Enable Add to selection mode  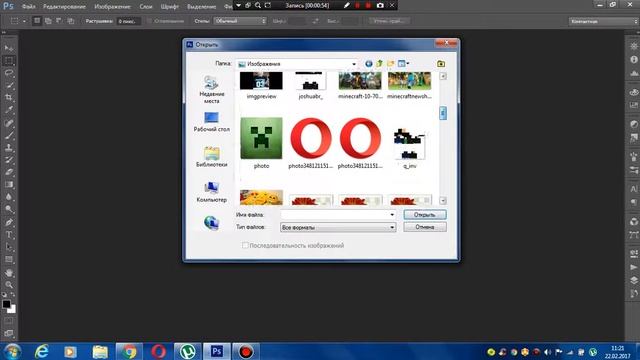(48, 21)
